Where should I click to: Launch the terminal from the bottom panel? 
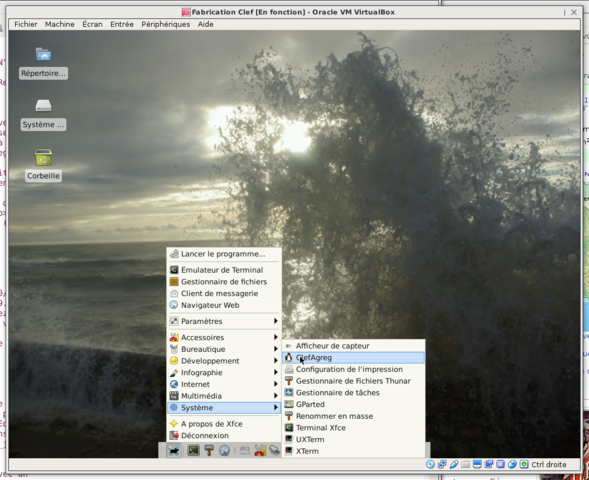tap(193, 450)
